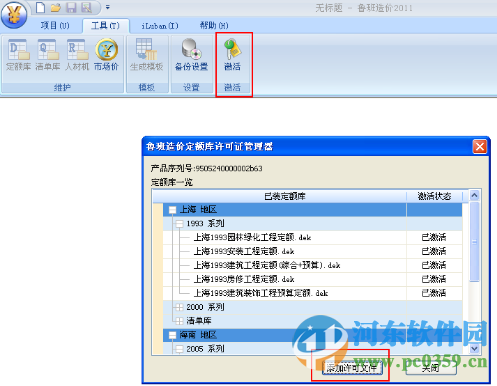Switch to the 工具(T) ribbon tab

(105, 26)
